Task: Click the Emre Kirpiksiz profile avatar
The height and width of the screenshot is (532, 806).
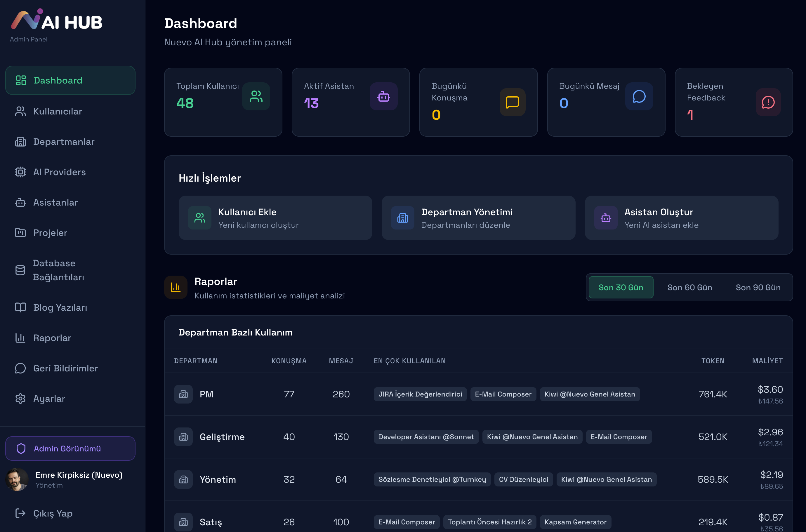Action: pos(17,479)
